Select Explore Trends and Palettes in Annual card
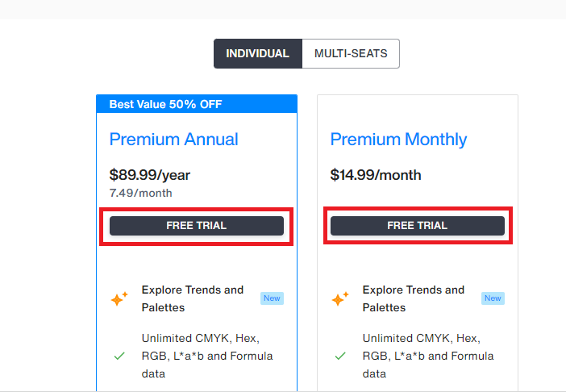Image resolution: width=566 pixels, height=392 pixels. (193, 298)
